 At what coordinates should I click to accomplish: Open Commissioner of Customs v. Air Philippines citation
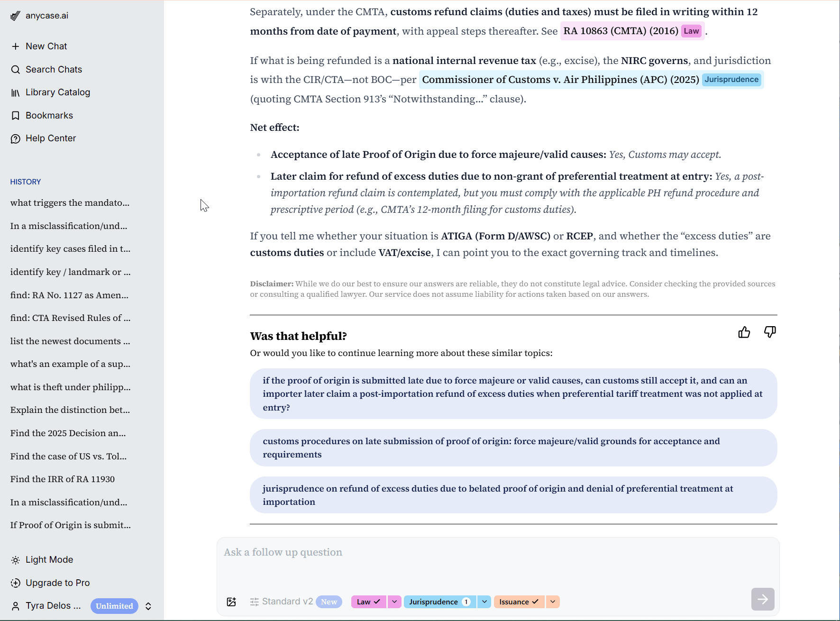tap(591, 80)
